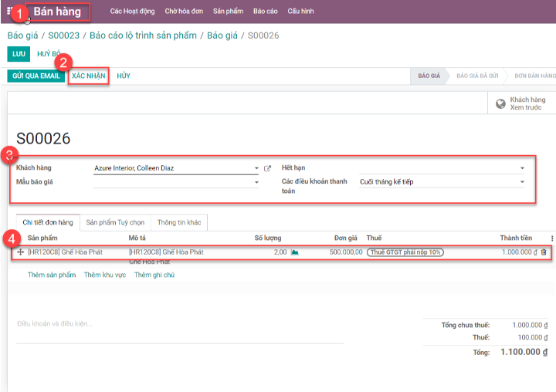Click the terms and conditions text field
This screenshot has width=556, height=392.
(x=179, y=324)
